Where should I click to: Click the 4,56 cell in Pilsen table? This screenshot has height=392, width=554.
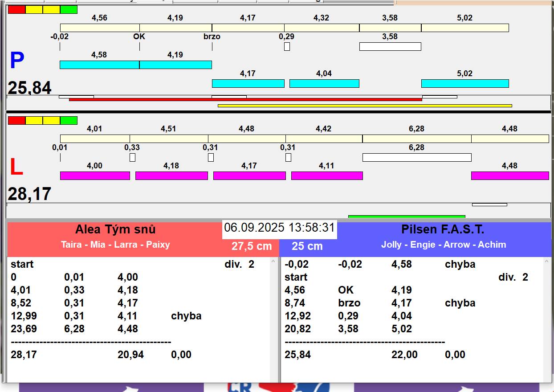295,290
